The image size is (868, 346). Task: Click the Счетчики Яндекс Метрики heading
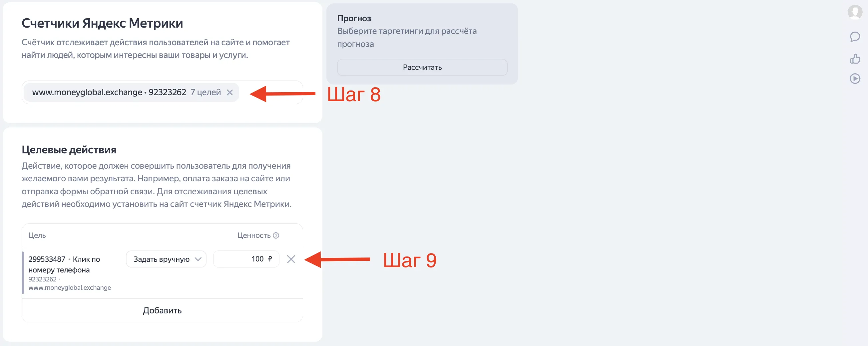tap(102, 23)
